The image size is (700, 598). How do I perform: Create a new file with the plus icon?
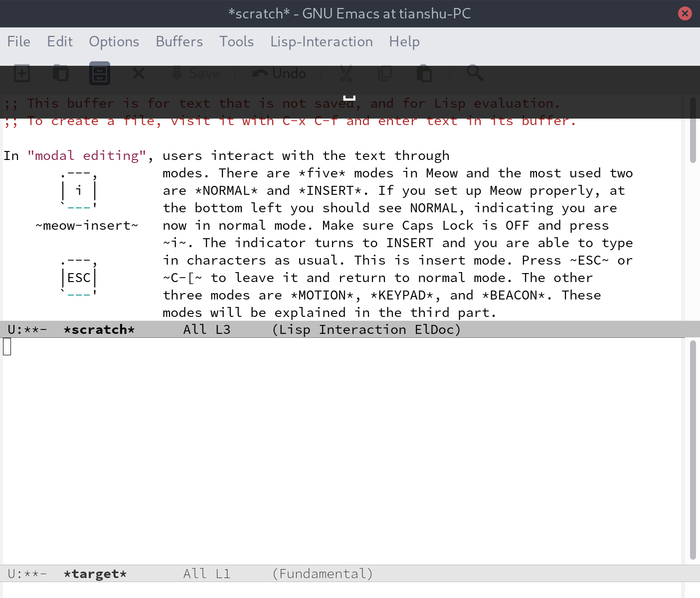click(x=21, y=73)
